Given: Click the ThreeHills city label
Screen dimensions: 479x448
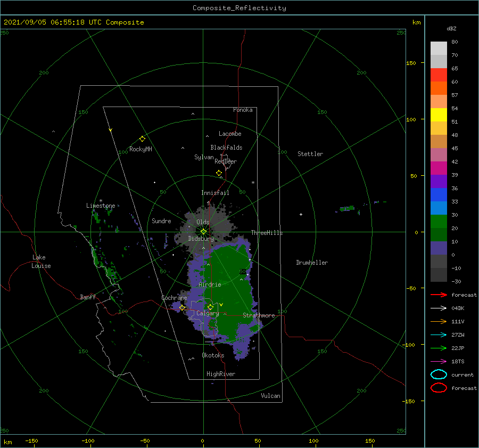Looking at the screenshot, I should tap(267, 233).
